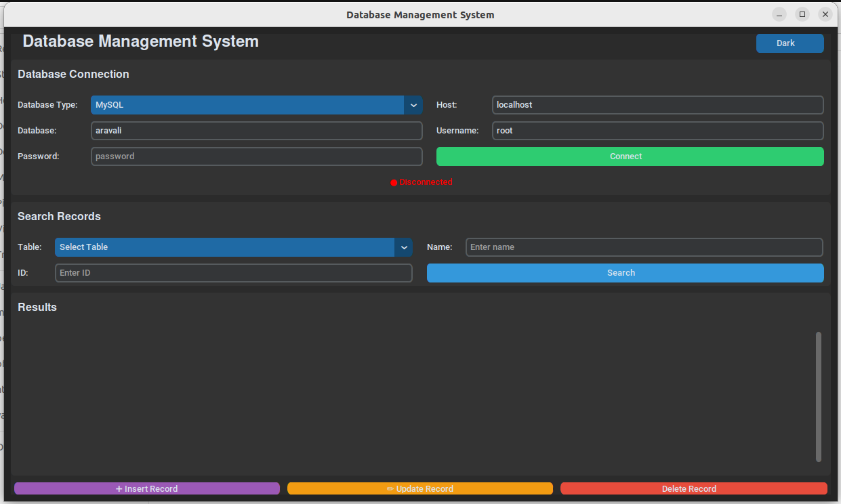The image size is (841, 504).
Task: Focus the Enter name search field
Action: pos(644,247)
